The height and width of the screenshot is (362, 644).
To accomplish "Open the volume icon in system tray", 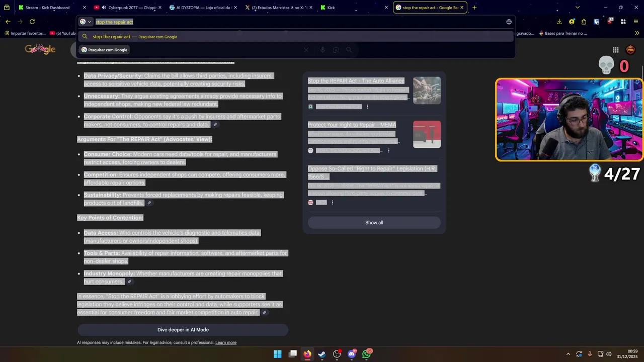I will click(609, 354).
